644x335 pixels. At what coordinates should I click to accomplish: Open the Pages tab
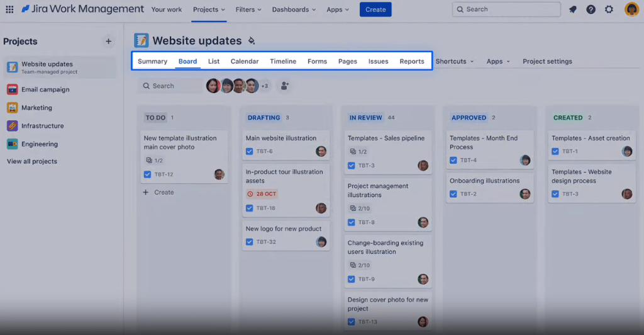click(347, 61)
